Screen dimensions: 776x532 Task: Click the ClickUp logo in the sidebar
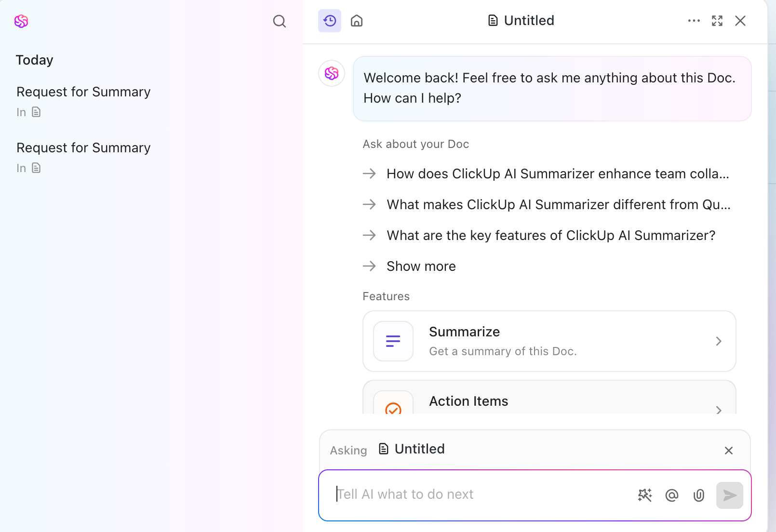coord(21,21)
